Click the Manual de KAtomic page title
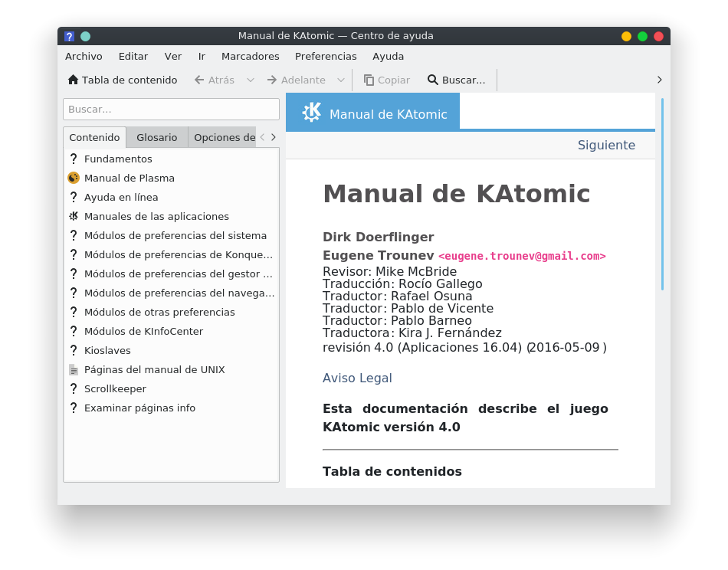The image size is (728, 570). coord(457,194)
